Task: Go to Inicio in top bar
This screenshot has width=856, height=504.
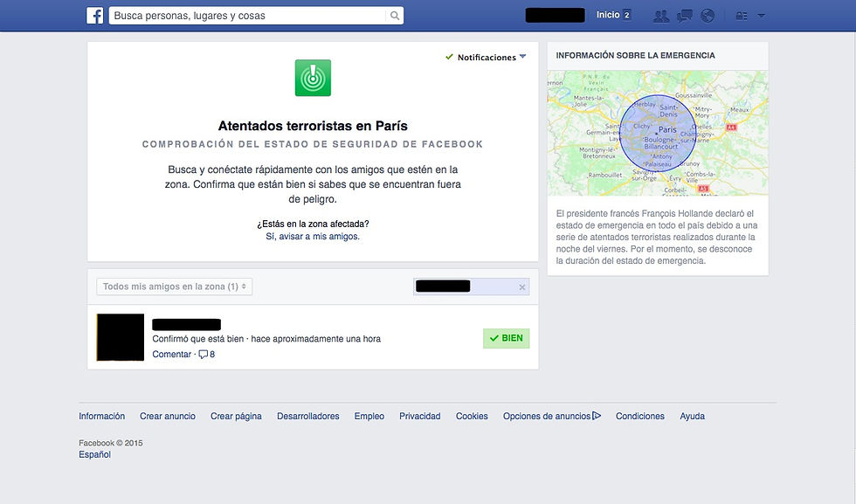Action: [x=608, y=15]
